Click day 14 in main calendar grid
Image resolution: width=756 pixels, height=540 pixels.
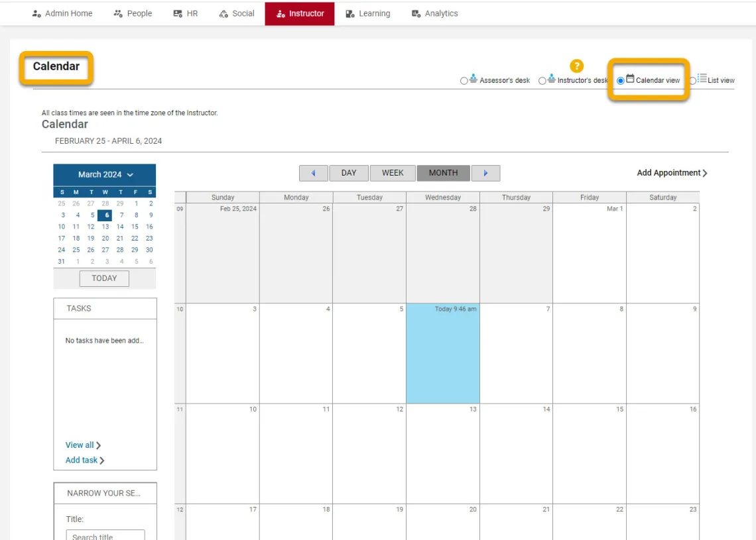(x=516, y=454)
